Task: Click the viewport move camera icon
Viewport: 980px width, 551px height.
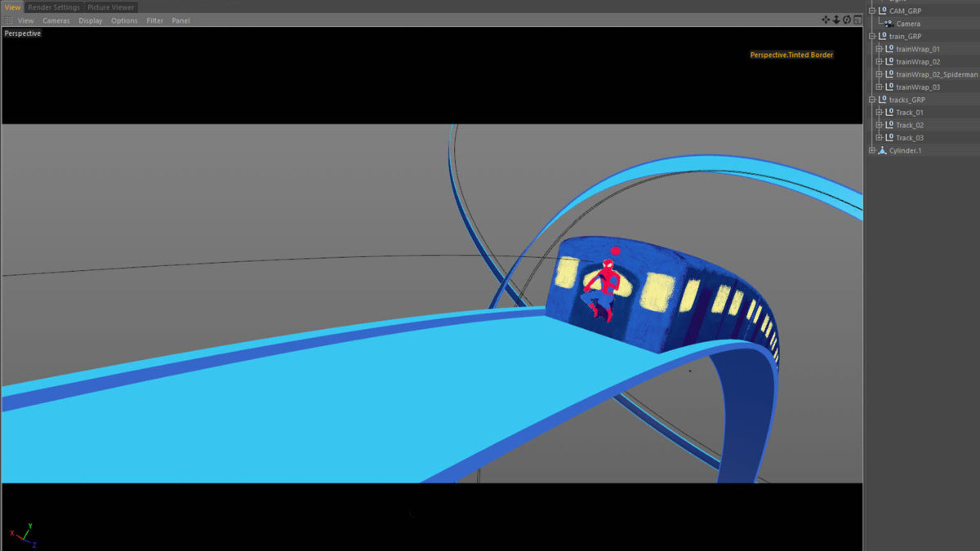Action: click(826, 20)
